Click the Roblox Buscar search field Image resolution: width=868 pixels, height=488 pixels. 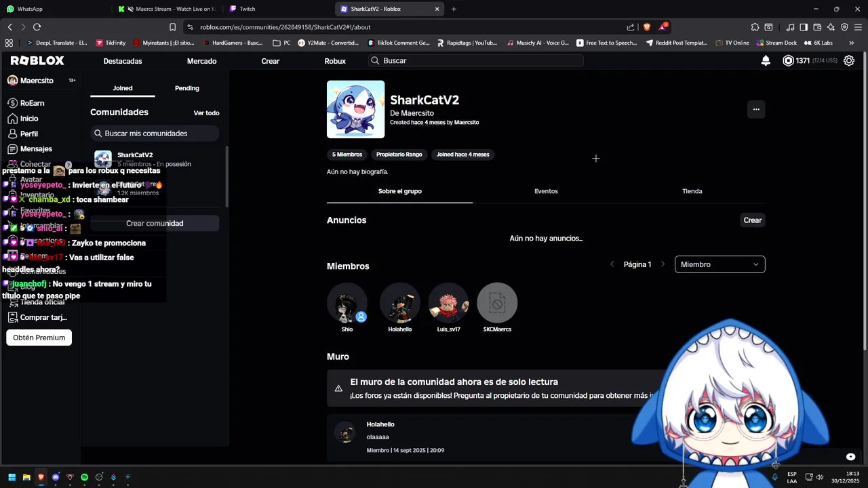pos(476,60)
